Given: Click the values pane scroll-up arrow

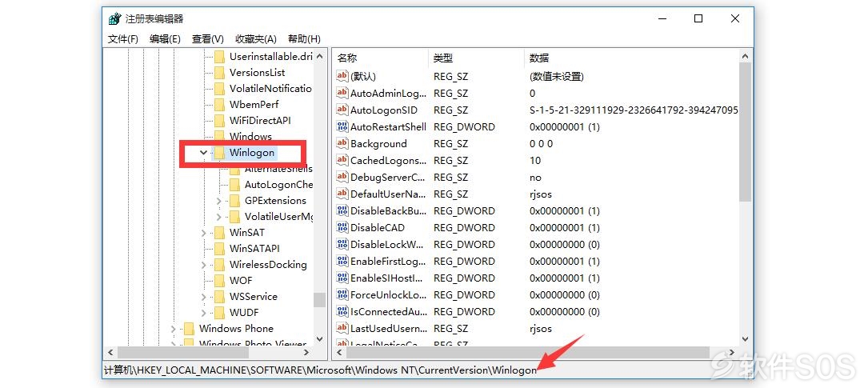Looking at the screenshot, I should tap(746, 56).
